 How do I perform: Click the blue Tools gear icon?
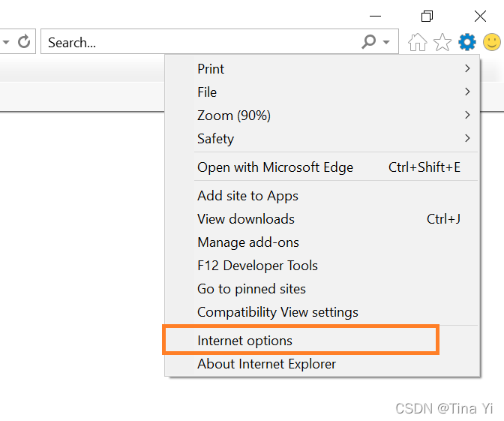click(467, 42)
